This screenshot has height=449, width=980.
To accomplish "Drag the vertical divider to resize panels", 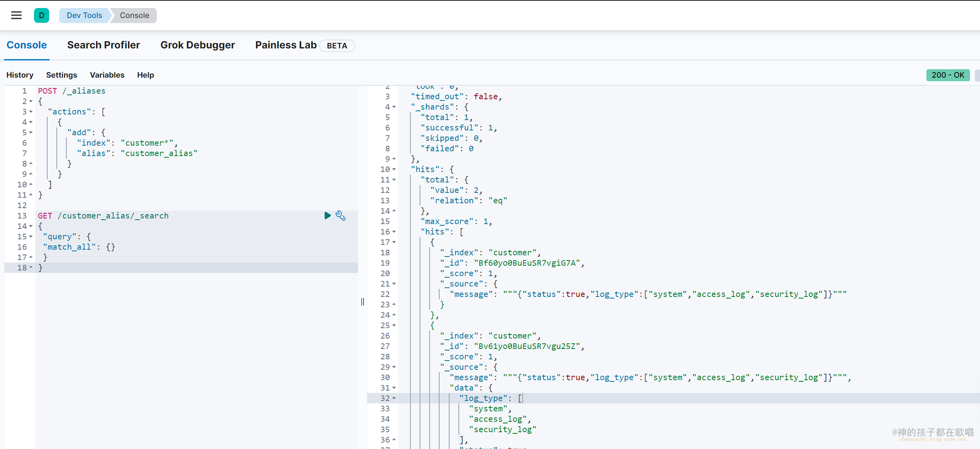I will 362,301.
